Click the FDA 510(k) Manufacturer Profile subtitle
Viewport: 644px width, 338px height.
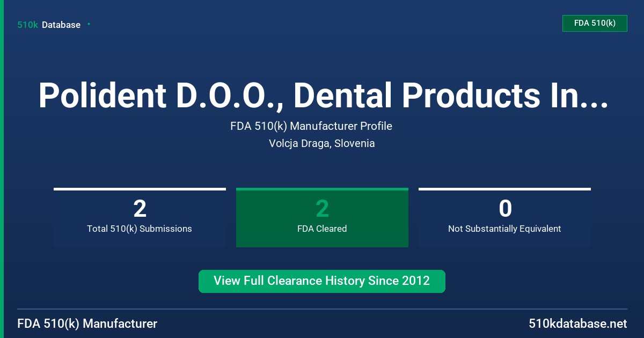tap(311, 126)
